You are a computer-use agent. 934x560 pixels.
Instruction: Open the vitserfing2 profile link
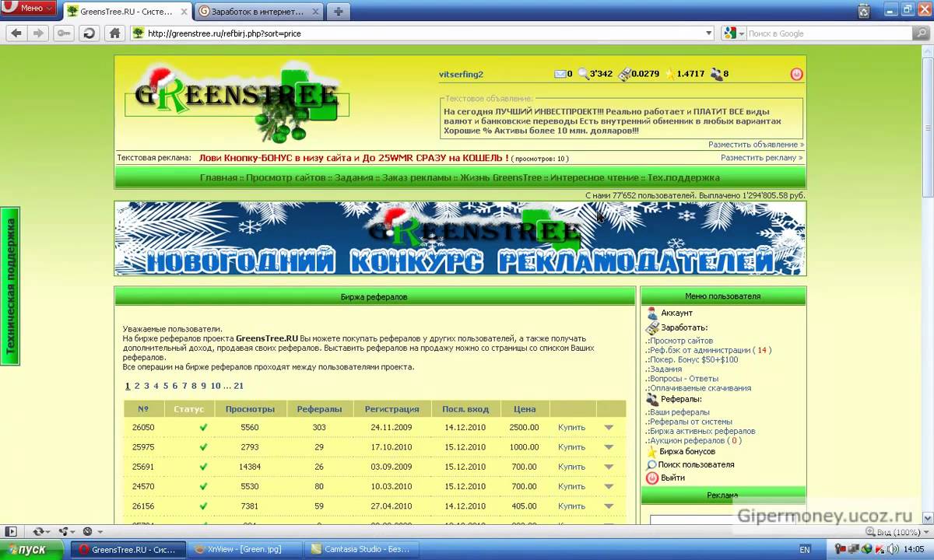[x=461, y=74]
